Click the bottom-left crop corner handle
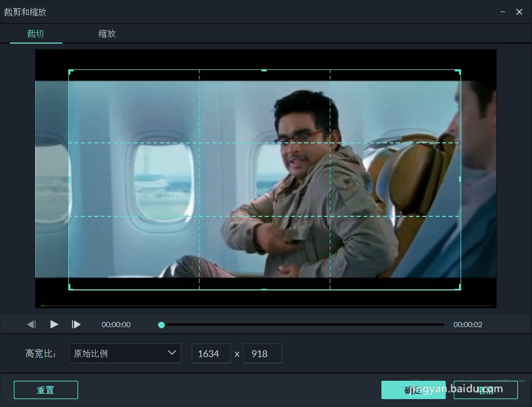Image resolution: width=532 pixels, height=407 pixels. (70, 288)
